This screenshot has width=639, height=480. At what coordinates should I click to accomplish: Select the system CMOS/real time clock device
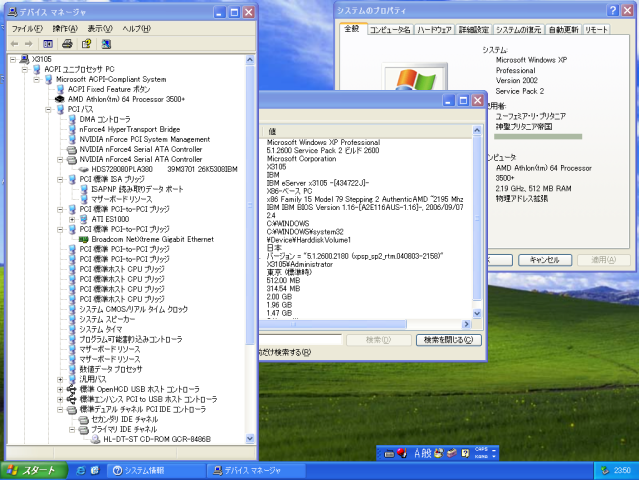[133, 309]
